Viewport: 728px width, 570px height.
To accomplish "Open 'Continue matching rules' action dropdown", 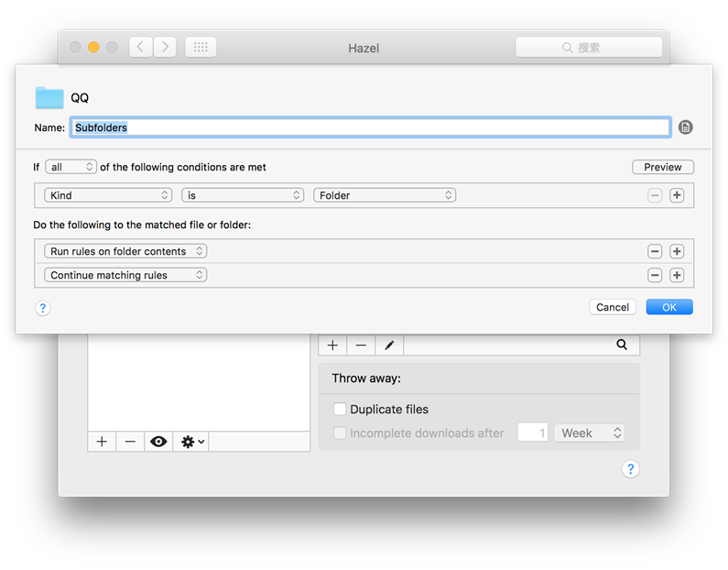I will coord(125,275).
